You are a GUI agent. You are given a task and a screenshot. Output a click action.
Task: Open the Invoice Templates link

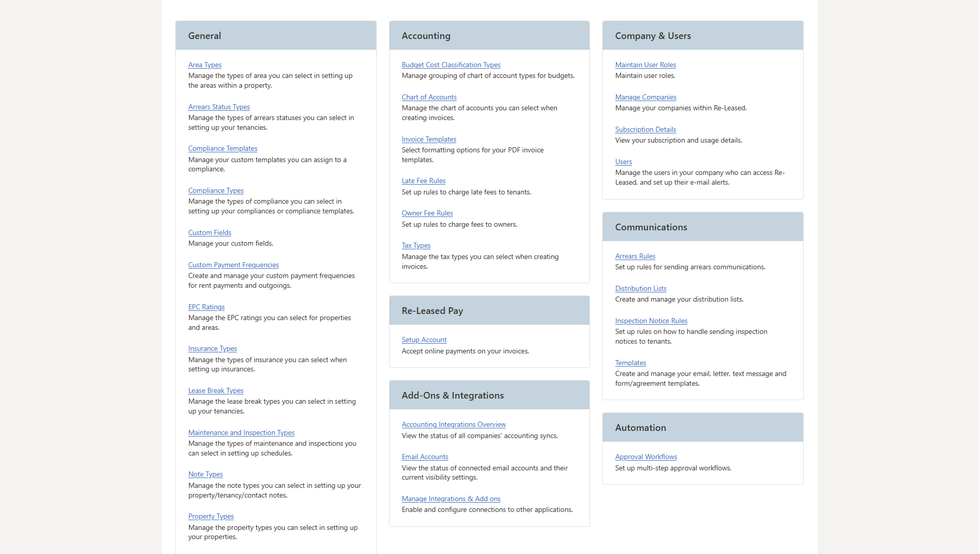click(x=429, y=139)
